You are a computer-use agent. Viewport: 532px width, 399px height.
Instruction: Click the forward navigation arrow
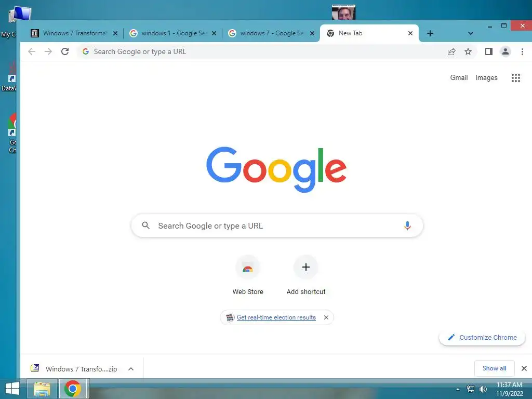48,51
